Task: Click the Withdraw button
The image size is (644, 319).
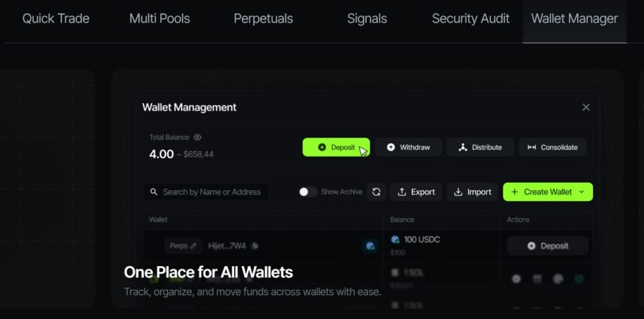Action: click(x=409, y=148)
